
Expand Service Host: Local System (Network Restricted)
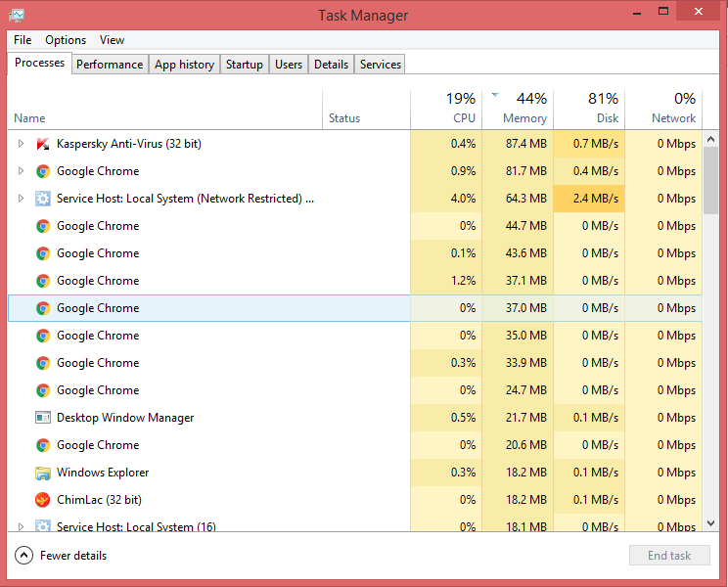point(21,199)
